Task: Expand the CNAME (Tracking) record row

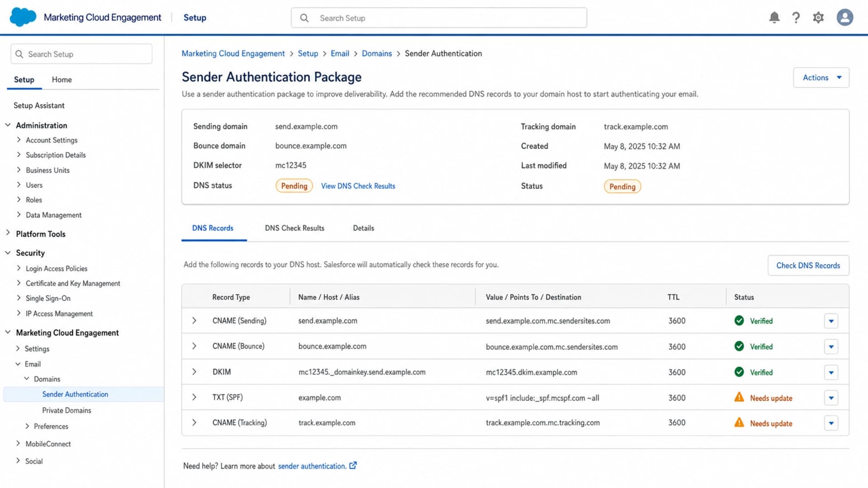Action: 194,422
